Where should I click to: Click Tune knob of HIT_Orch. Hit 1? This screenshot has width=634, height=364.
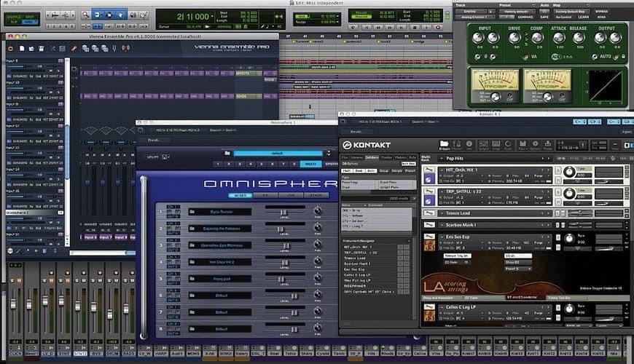click(x=569, y=172)
